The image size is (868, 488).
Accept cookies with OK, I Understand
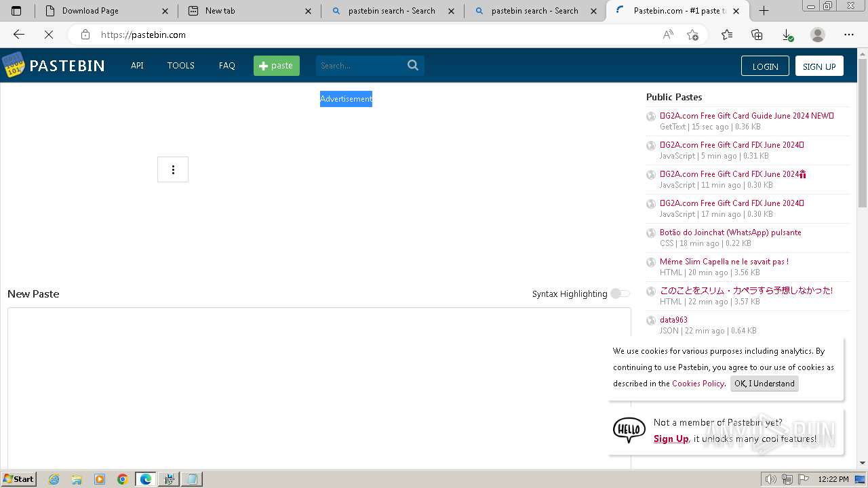pyautogui.click(x=764, y=384)
